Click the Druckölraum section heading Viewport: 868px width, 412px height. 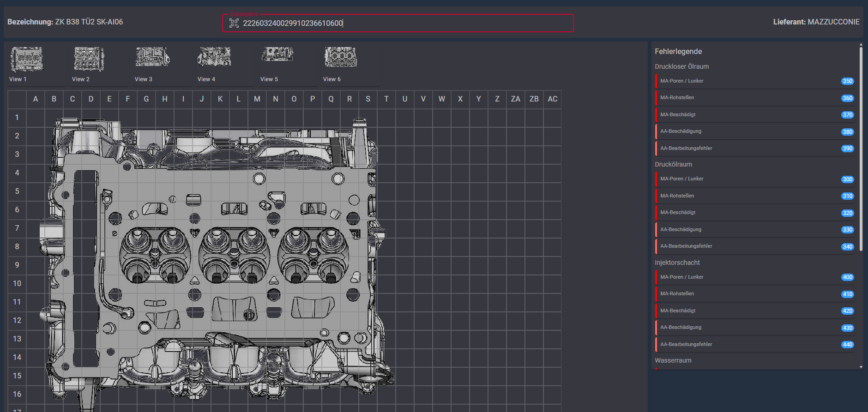pos(673,164)
